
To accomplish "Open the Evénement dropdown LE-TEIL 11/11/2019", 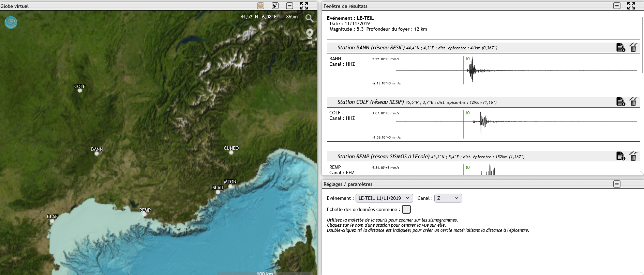I will (x=384, y=198).
